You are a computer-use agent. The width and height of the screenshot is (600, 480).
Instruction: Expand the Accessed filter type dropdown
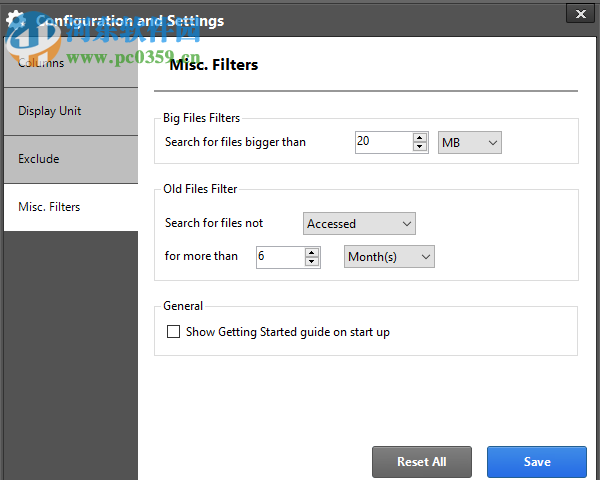pos(359,224)
